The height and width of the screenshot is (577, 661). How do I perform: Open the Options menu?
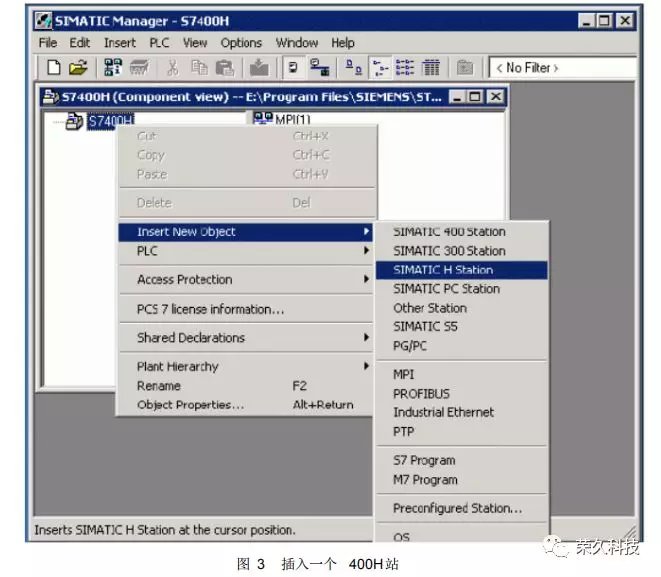coord(241,43)
